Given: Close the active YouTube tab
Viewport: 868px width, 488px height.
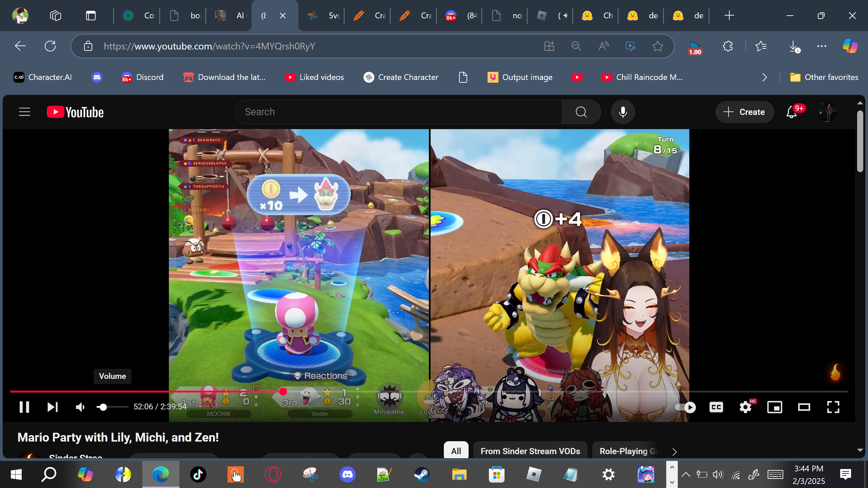Looking at the screenshot, I should pyautogui.click(x=283, y=16).
